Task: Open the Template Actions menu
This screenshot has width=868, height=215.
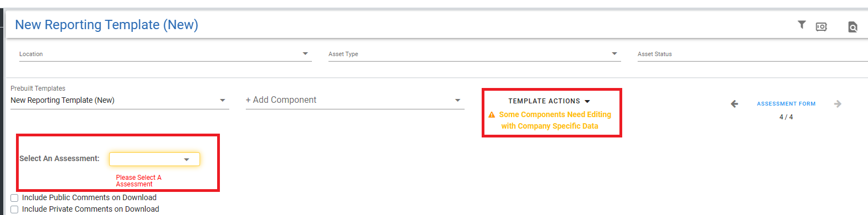Action: 549,101
